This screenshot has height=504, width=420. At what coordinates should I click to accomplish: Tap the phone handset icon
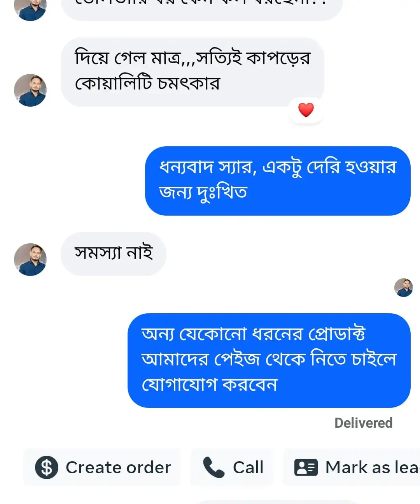click(213, 467)
